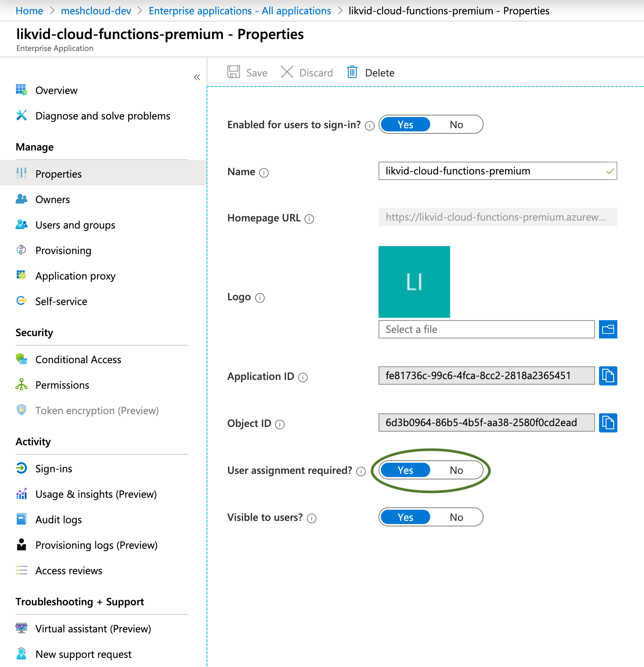Click the folder browse icon for logo file
The image size is (644, 667).
(608, 329)
